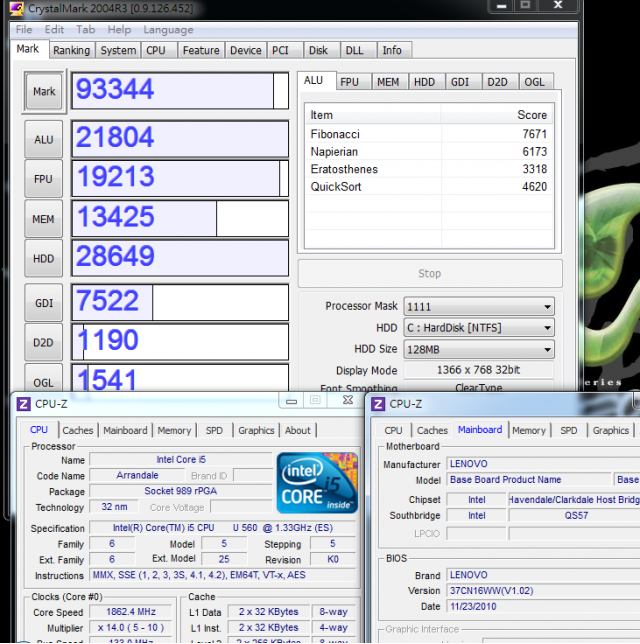
Task: Switch to the Ranking tab
Action: pyautogui.click(x=71, y=51)
